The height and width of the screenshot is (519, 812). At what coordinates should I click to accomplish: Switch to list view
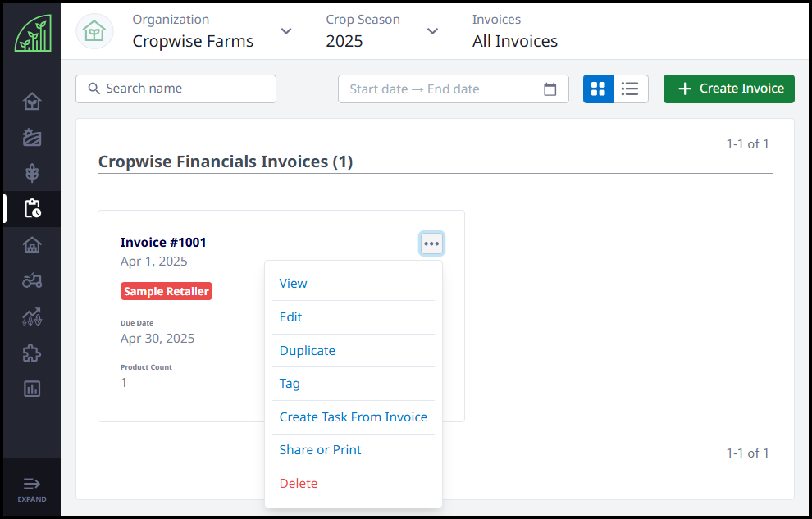click(x=631, y=89)
